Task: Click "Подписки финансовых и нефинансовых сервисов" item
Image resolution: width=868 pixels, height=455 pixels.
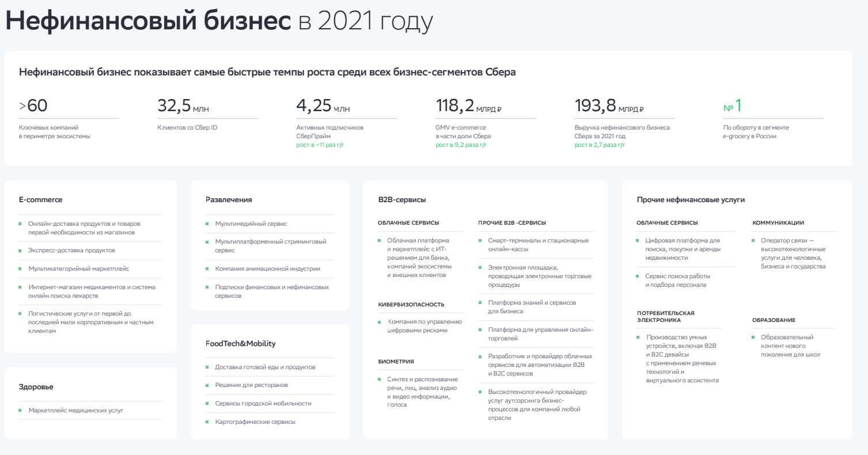Action: 272,291
